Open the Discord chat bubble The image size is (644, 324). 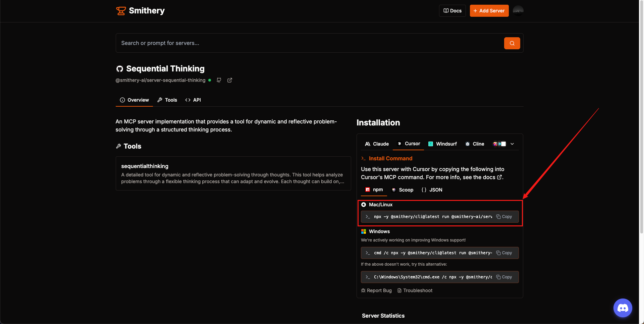coord(623,308)
